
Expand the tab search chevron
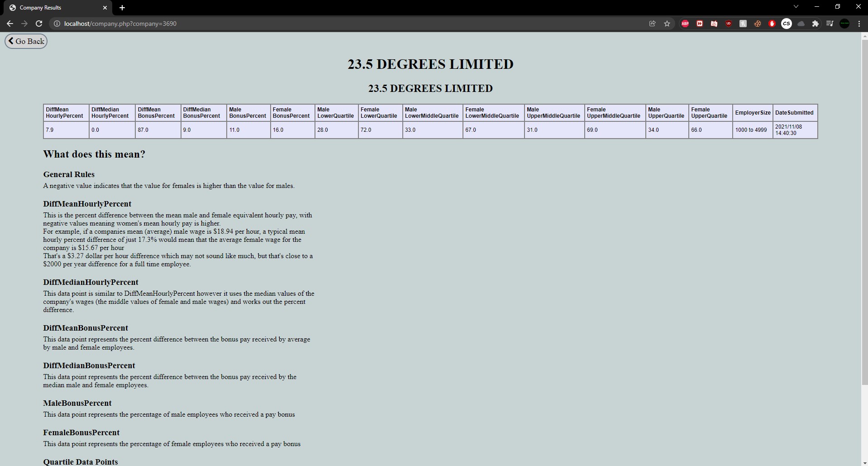coord(796,6)
